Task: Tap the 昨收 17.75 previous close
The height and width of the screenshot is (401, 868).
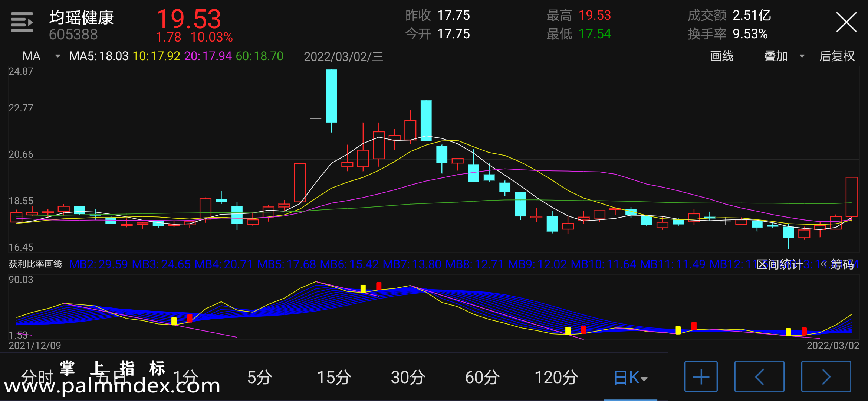Action: [438, 16]
